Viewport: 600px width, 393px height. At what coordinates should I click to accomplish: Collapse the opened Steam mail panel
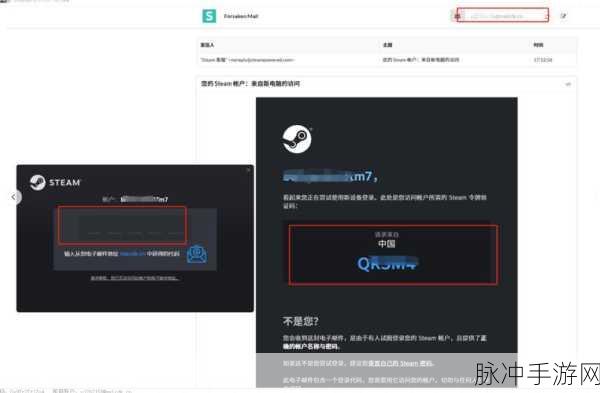[x=568, y=84]
